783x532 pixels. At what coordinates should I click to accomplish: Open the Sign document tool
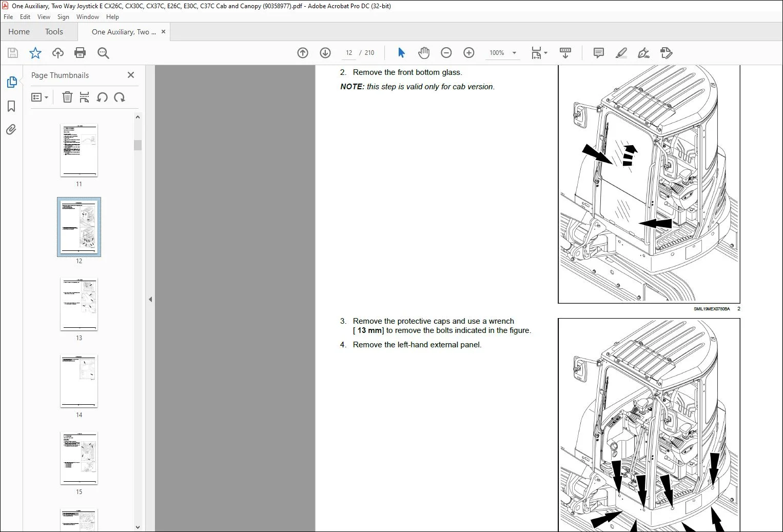(643, 53)
